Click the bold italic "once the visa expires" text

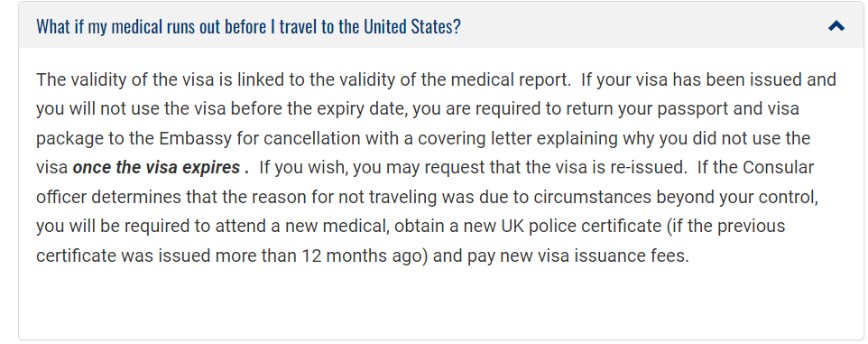(x=161, y=167)
